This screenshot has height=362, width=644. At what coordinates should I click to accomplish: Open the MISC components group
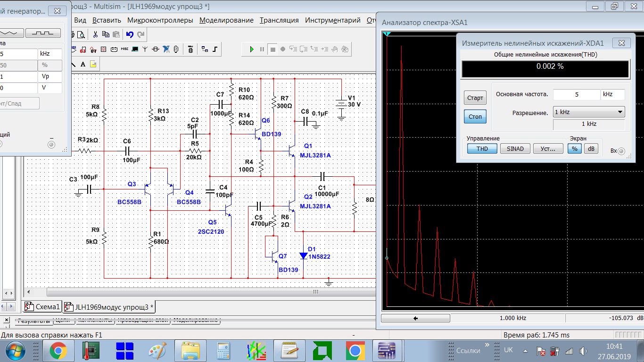(x=124, y=49)
